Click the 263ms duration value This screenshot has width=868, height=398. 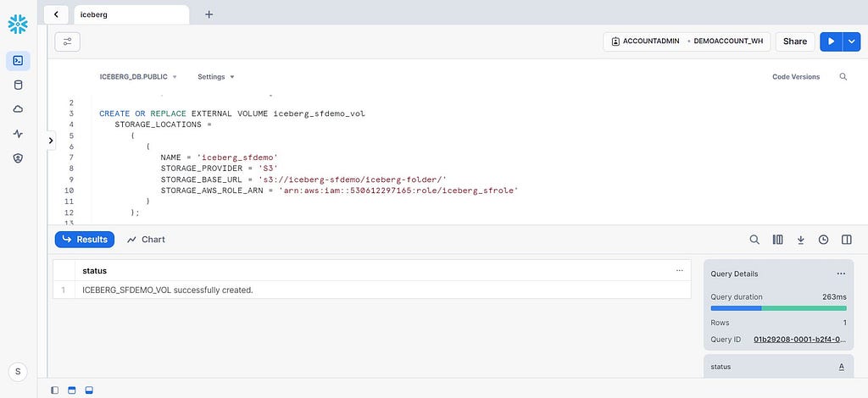tap(834, 297)
